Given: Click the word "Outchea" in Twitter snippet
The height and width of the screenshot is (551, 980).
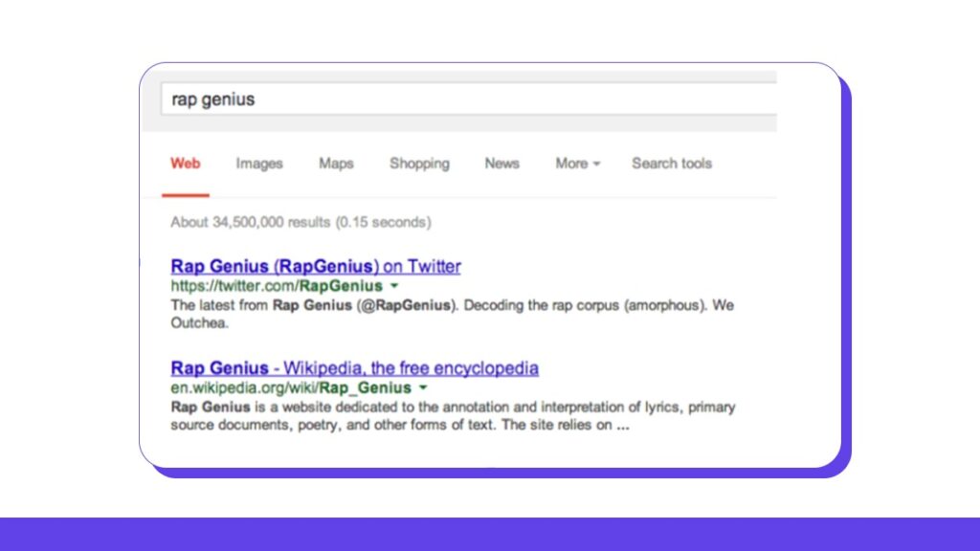Looking at the screenshot, I should [199, 323].
